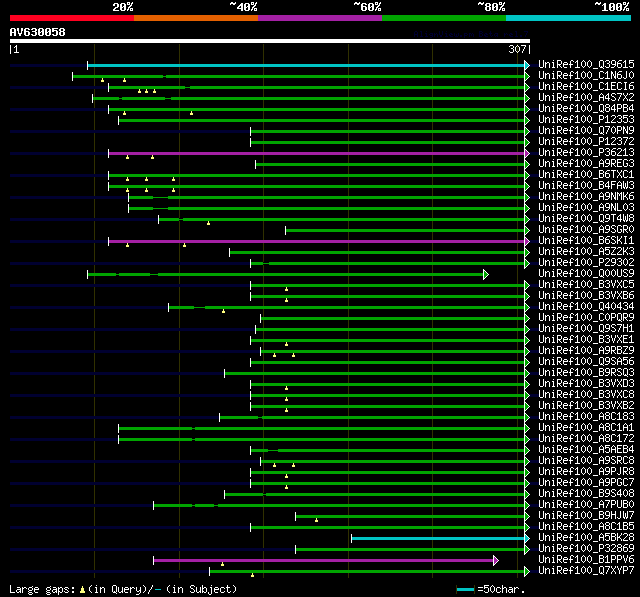640x597 pixels.
Task: Click the UniRef100_A9SRC8 label
Action: click(586, 461)
